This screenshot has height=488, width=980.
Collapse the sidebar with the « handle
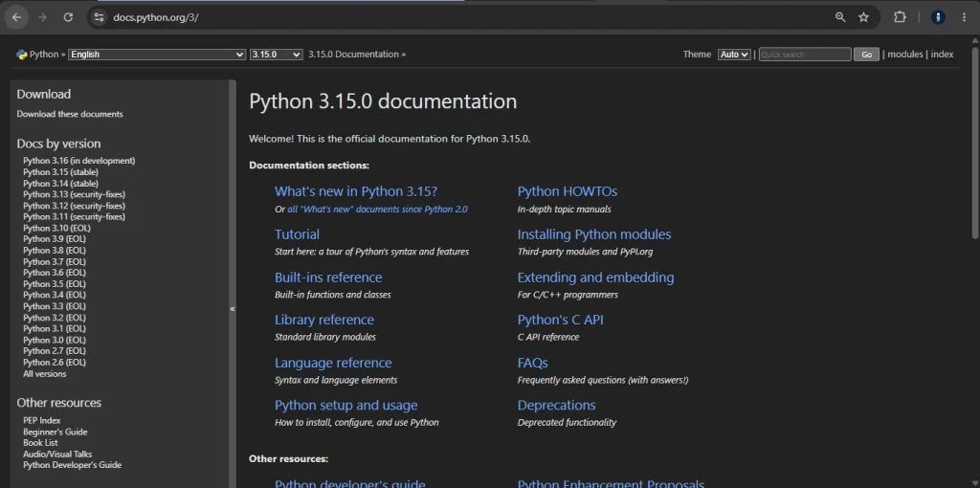click(x=233, y=309)
